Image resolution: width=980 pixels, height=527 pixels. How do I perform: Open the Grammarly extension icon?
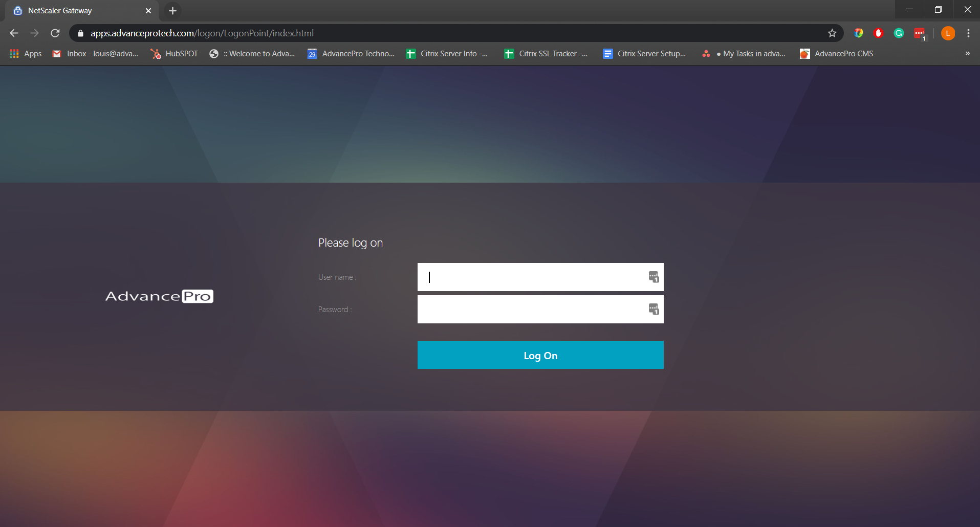899,33
